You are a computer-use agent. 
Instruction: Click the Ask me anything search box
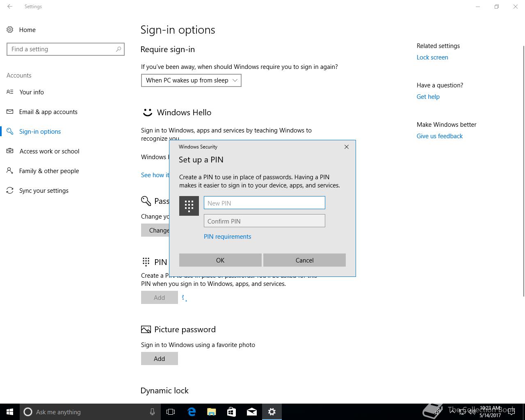click(90, 412)
